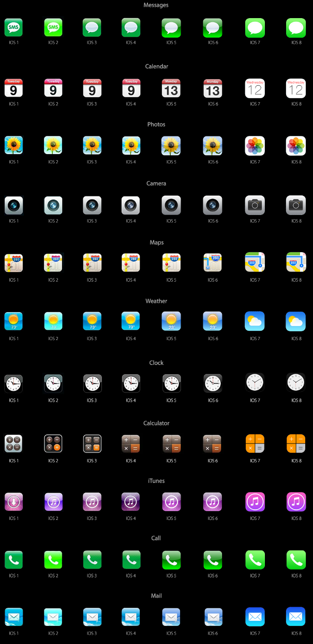Open the iOS 5 Call phone icon
313x644 pixels.
[171, 560]
